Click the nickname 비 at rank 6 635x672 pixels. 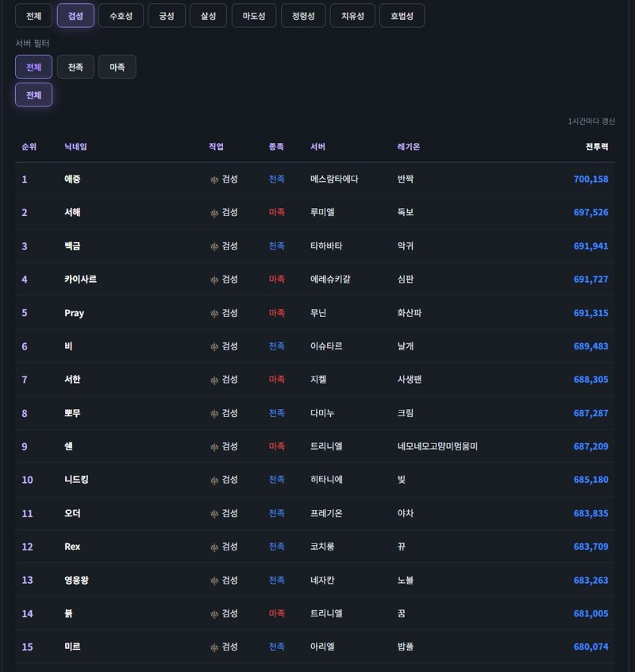(68, 346)
